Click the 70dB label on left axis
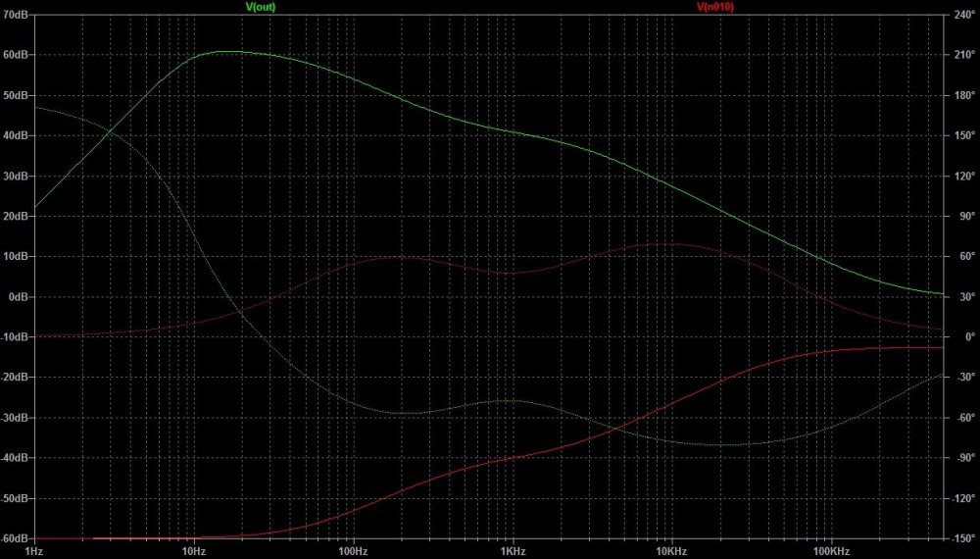This screenshot has height=559, width=980. pyautogui.click(x=14, y=15)
